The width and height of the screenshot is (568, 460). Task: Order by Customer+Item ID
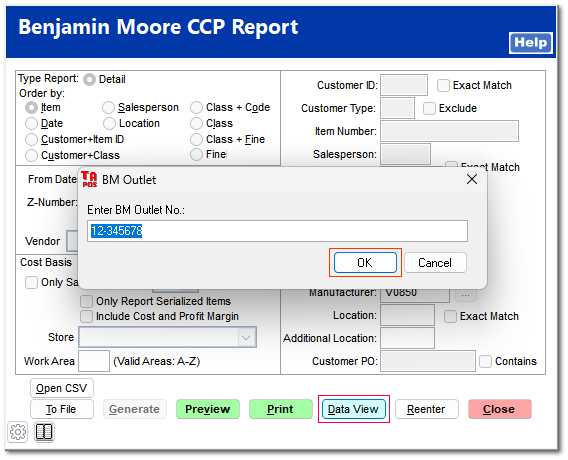(32, 139)
